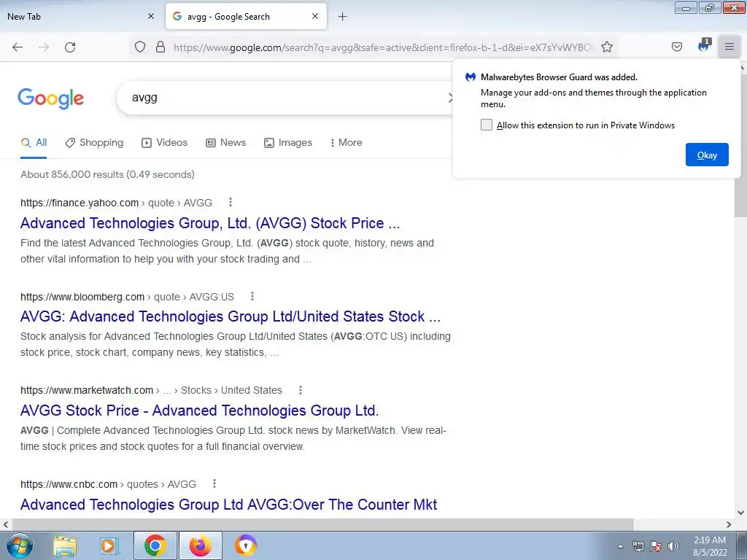Image resolution: width=747 pixels, height=560 pixels.
Task: Focus the browser address bar
Action: pyautogui.click(x=382, y=47)
